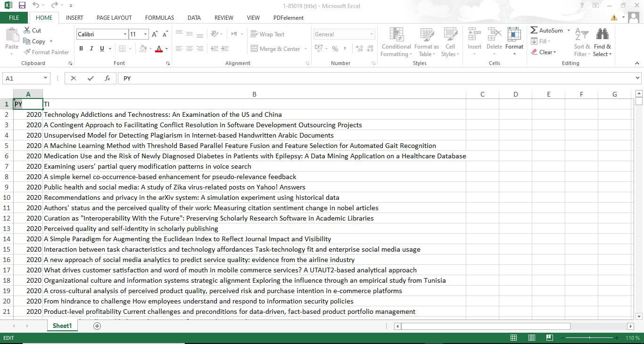Viewport: 644px width, 344px height.
Task: Open the green FILE button
Action: click(x=14, y=18)
